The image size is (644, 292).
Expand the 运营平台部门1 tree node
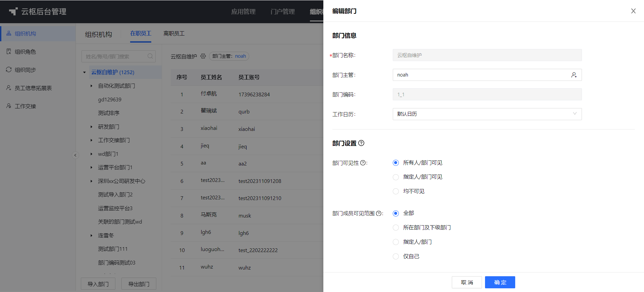click(x=91, y=167)
